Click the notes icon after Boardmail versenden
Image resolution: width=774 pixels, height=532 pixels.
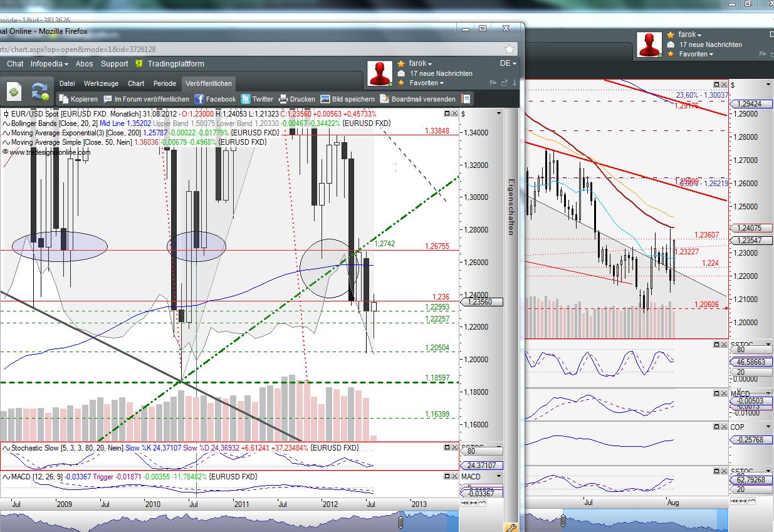466,99
